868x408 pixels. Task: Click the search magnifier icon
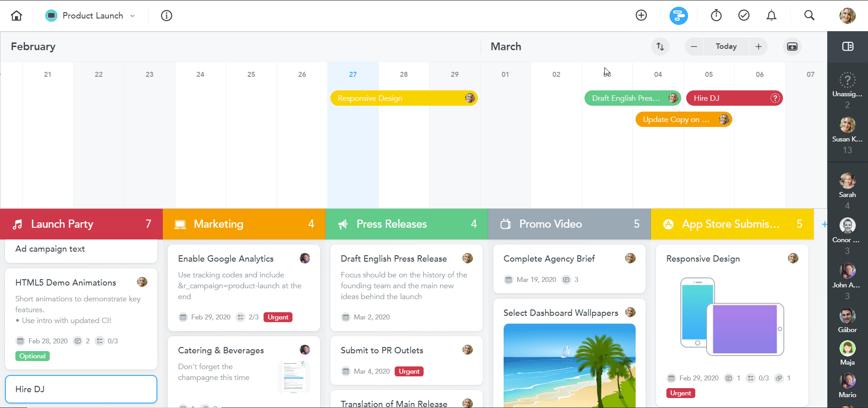809,15
